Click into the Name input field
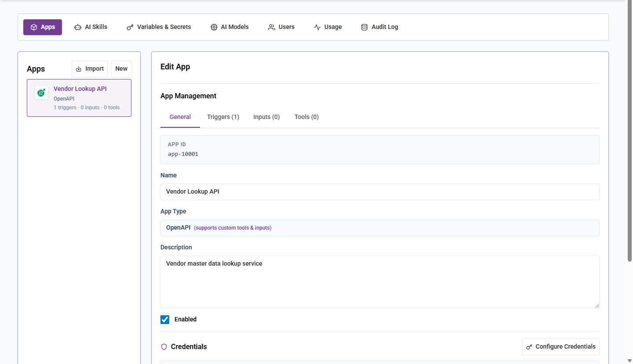This screenshot has width=633, height=364. coord(380,192)
